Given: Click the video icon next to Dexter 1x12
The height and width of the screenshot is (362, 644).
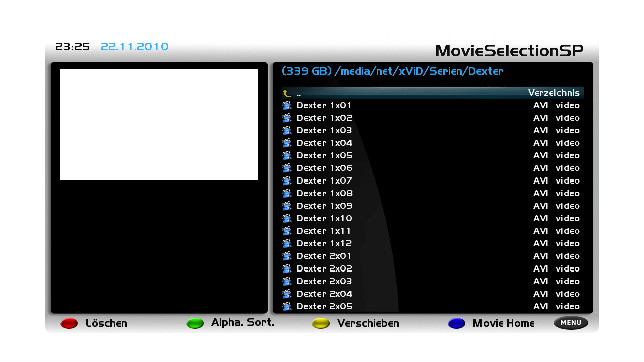Looking at the screenshot, I should coord(287,243).
